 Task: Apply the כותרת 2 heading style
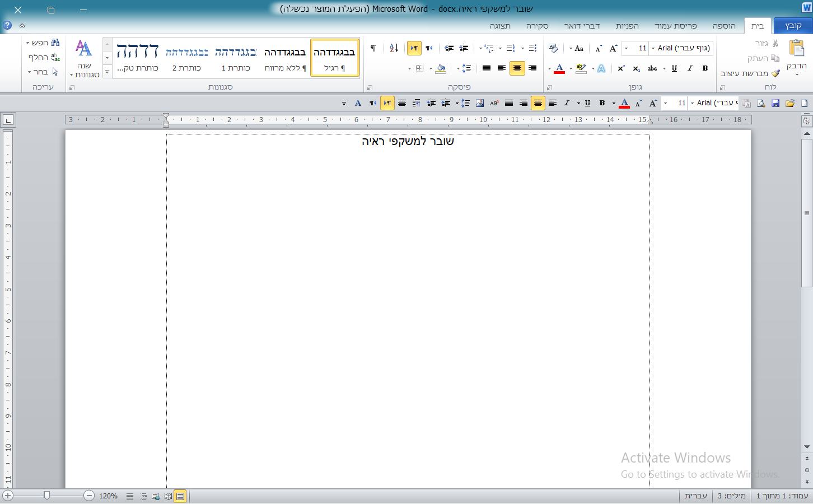pyautogui.click(x=186, y=58)
